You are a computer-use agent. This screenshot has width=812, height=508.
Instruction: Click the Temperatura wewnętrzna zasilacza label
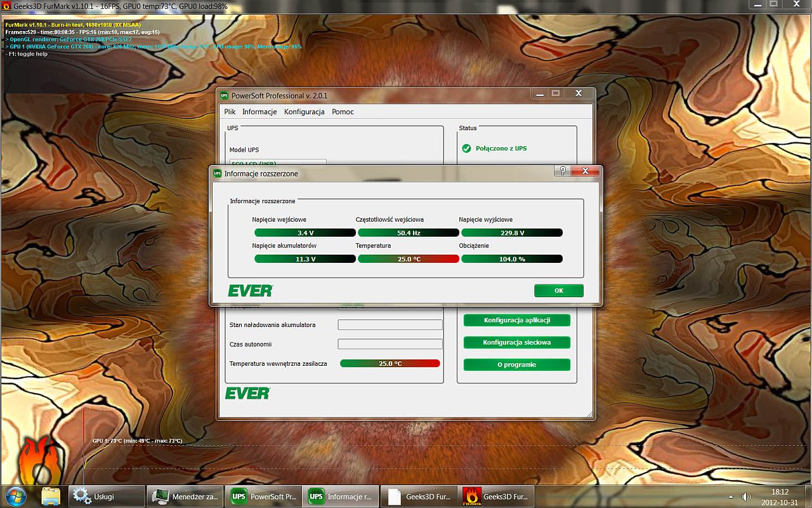278,364
